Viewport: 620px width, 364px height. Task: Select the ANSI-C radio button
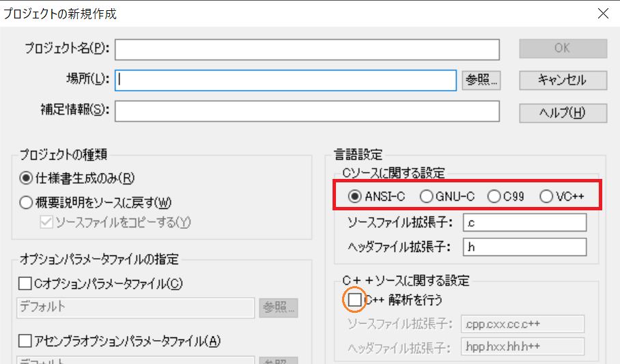click(x=355, y=197)
